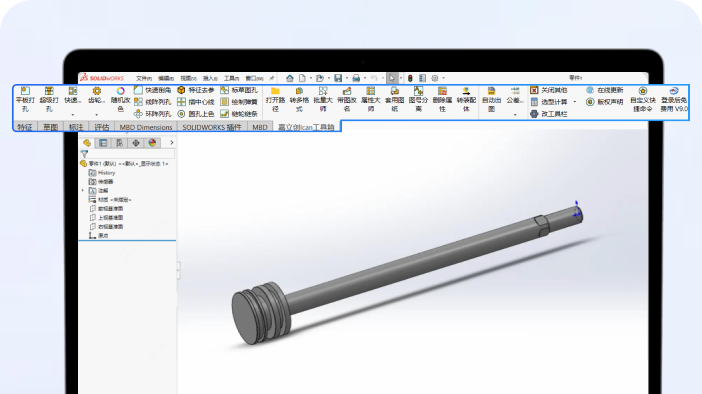Click the save floppy disk icon
This screenshot has height=394, width=702.
pos(338,78)
